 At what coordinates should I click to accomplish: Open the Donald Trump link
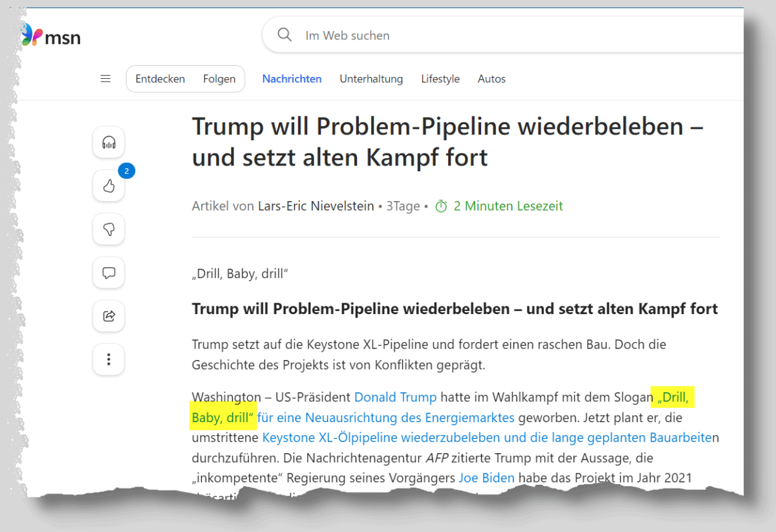tap(395, 397)
